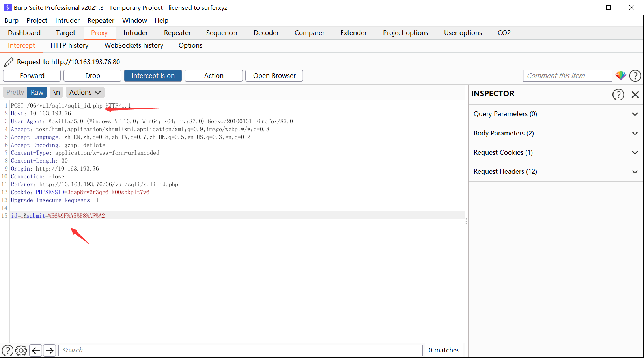Click the User-Agent header line
644x358 pixels.
click(152, 121)
